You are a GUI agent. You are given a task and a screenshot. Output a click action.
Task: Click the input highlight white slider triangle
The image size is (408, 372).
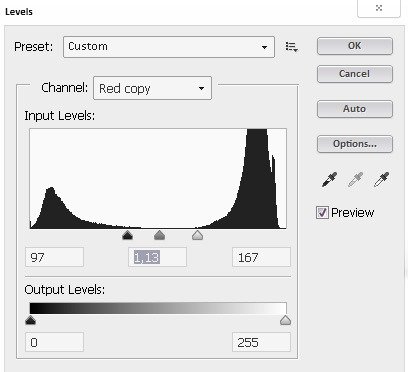tap(197, 235)
